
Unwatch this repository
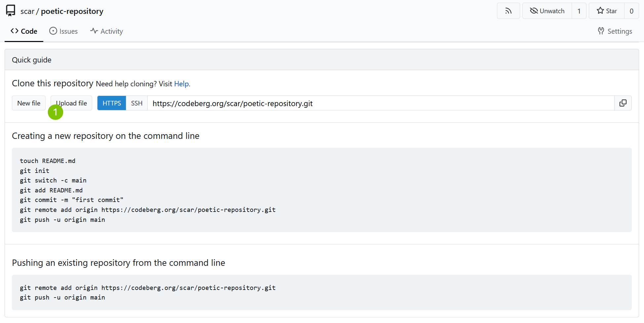pyautogui.click(x=547, y=11)
